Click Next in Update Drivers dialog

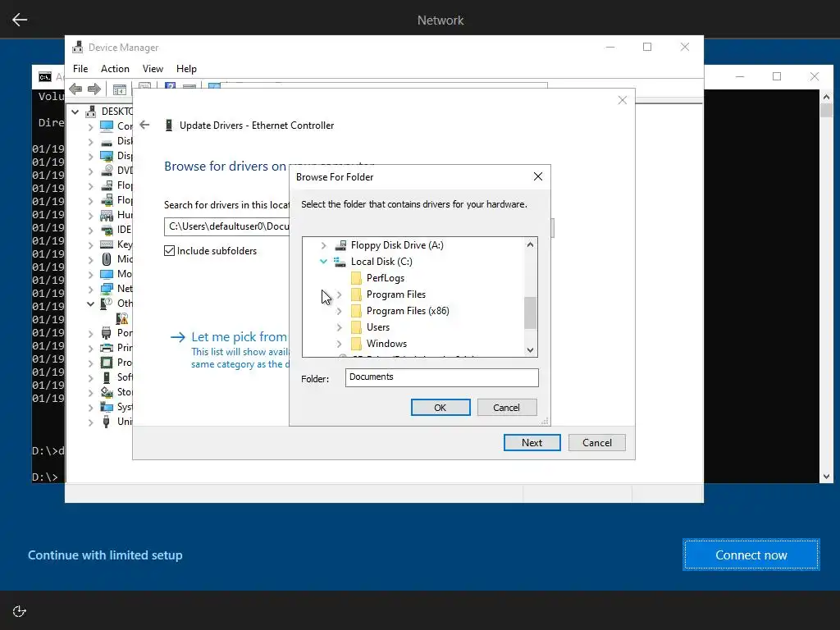point(532,442)
